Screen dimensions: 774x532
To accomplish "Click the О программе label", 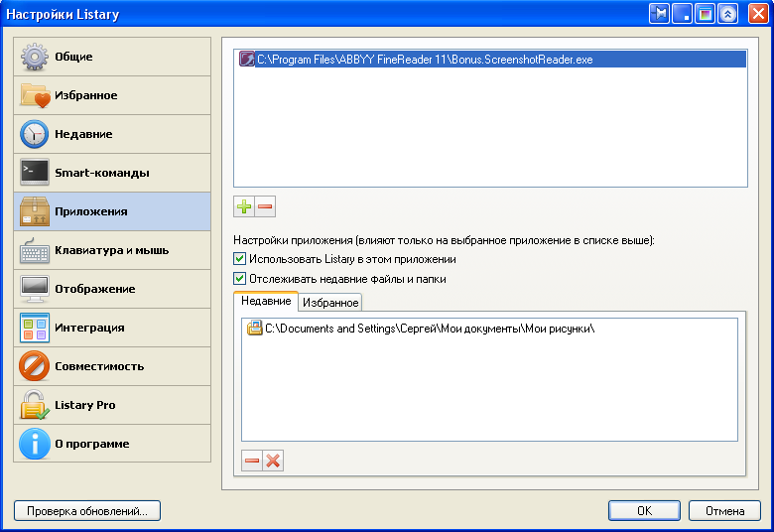I will tap(92, 444).
